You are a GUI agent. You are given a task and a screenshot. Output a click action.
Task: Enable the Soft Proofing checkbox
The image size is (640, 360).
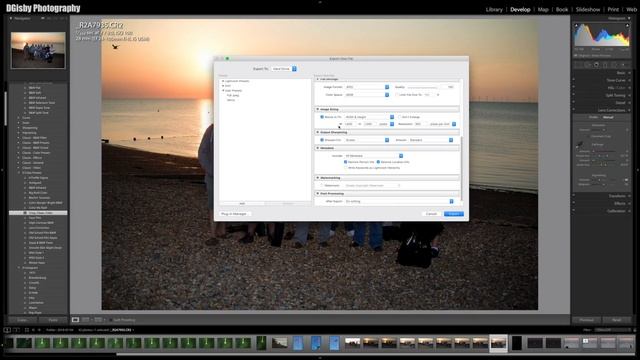tap(111, 320)
